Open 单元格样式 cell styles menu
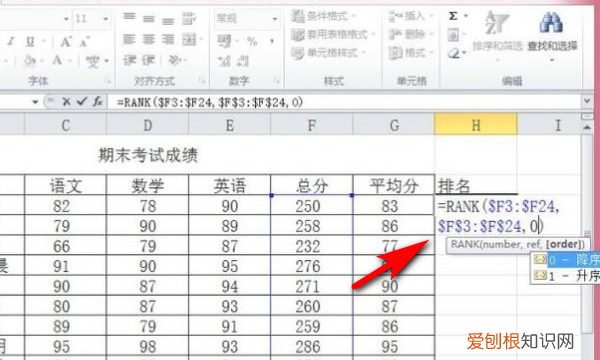The width and height of the screenshot is (600, 360). coord(329,53)
